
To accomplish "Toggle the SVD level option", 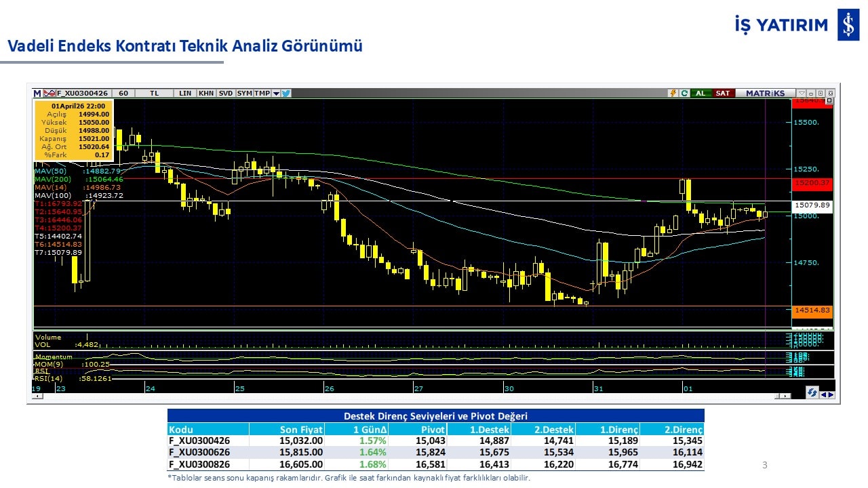I will pos(226,94).
